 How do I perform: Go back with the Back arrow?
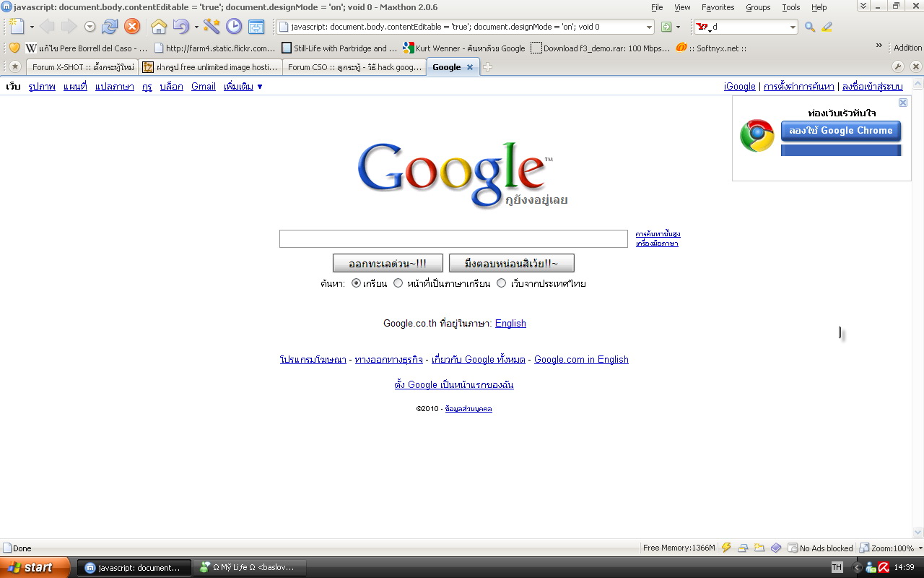point(47,27)
